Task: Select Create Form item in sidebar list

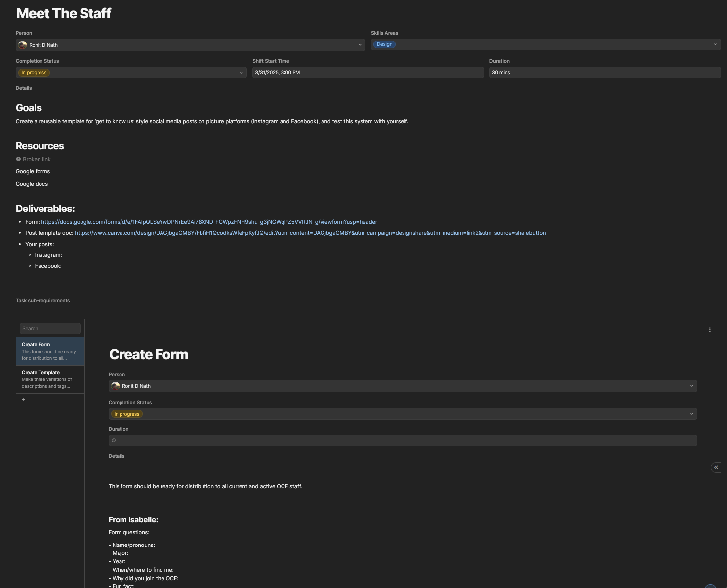Action: (50, 351)
